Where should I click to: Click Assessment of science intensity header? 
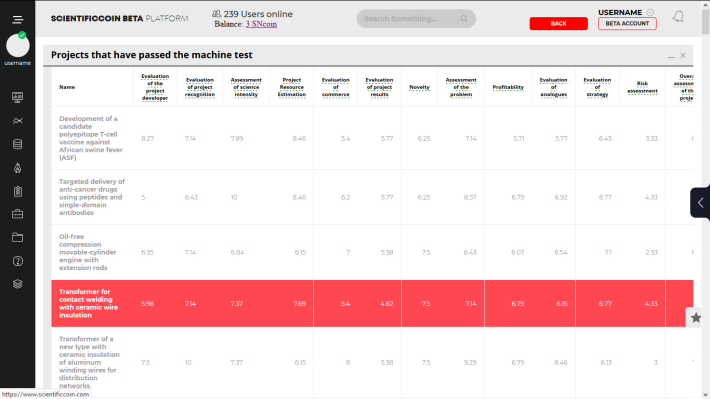tap(246, 87)
